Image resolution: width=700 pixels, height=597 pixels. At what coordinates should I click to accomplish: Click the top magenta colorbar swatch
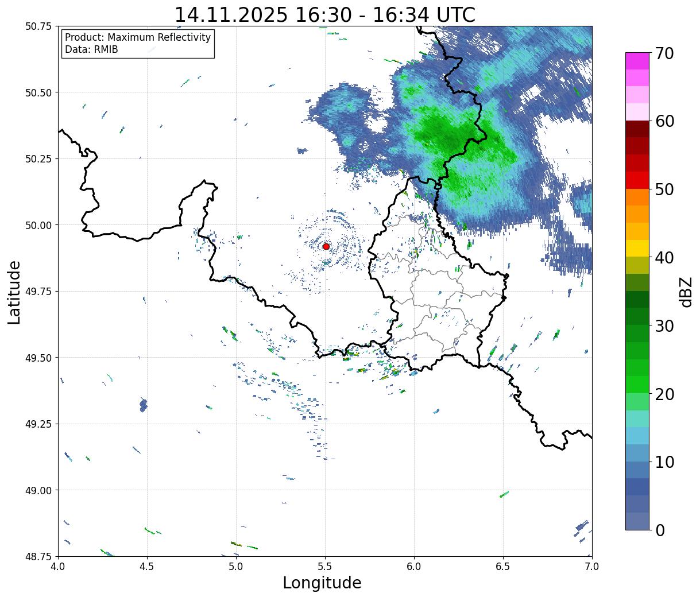(637, 61)
